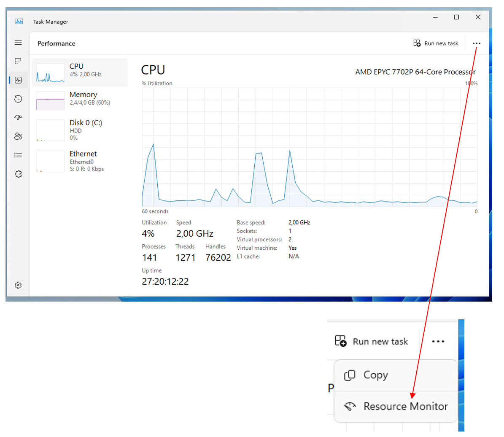The height and width of the screenshot is (437, 504).
Task: Click Run new task button
Action: tap(436, 43)
